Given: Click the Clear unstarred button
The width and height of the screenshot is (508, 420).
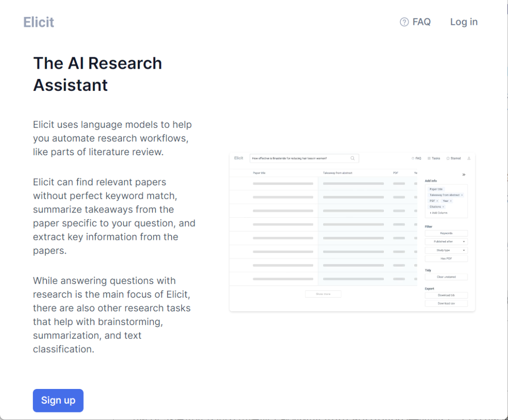Looking at the screenshot, I should [x=446, y=277].
